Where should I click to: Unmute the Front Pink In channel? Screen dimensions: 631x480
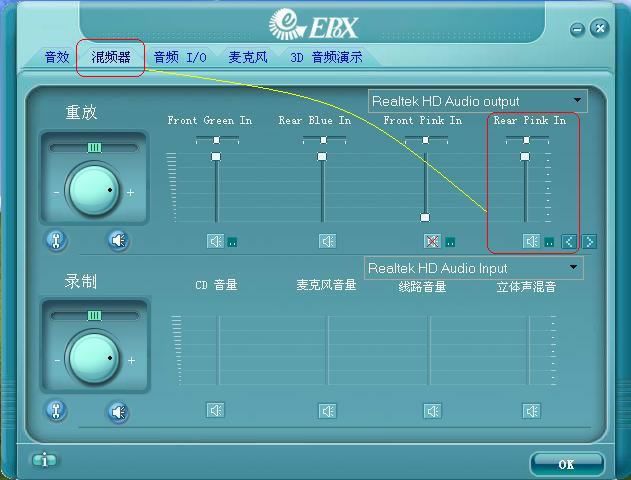(432, 241)
